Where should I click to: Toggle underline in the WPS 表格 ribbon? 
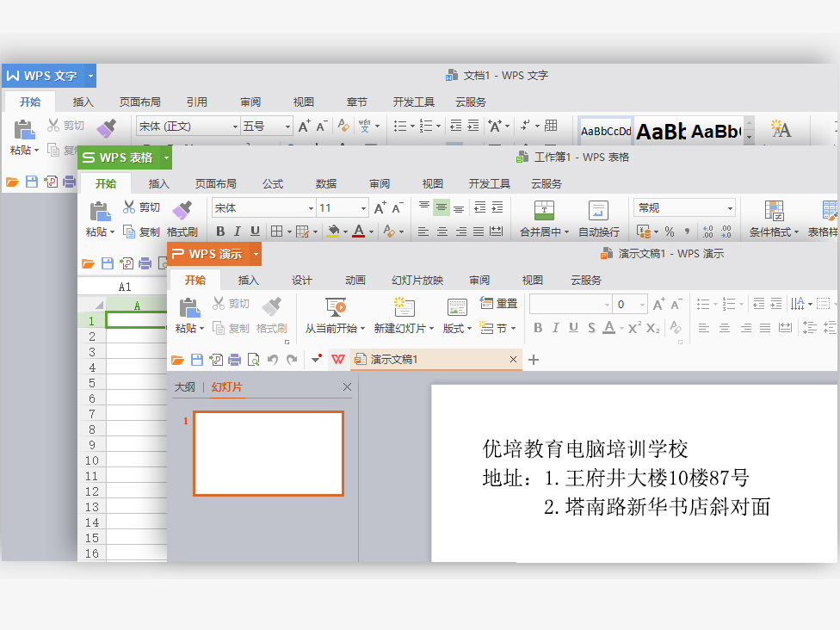coord(255,232)
